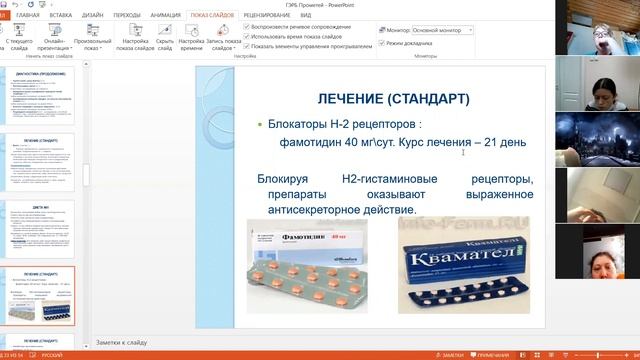Click the bottom participant video tile

click(x=598, y=251)
